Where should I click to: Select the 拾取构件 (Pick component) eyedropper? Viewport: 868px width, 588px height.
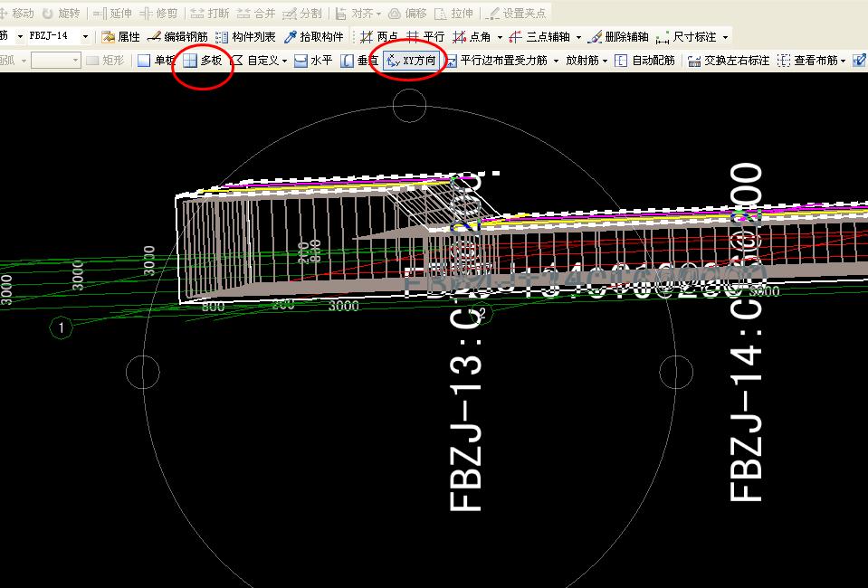point(313,36)
